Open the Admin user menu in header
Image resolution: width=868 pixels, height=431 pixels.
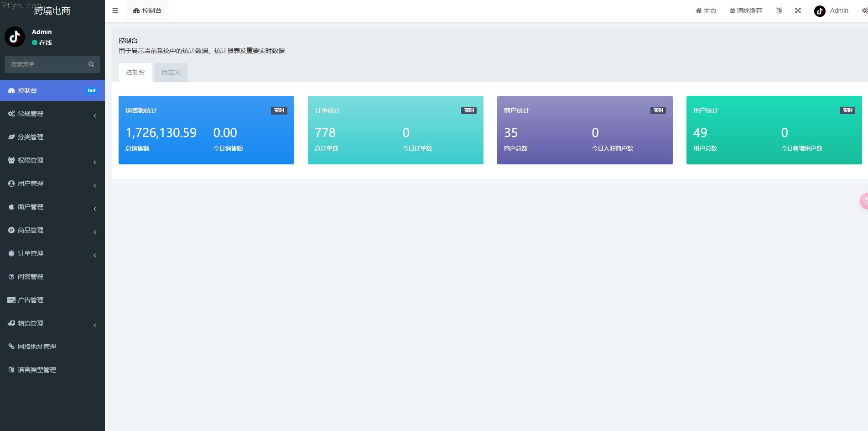(x=832, y=11)
